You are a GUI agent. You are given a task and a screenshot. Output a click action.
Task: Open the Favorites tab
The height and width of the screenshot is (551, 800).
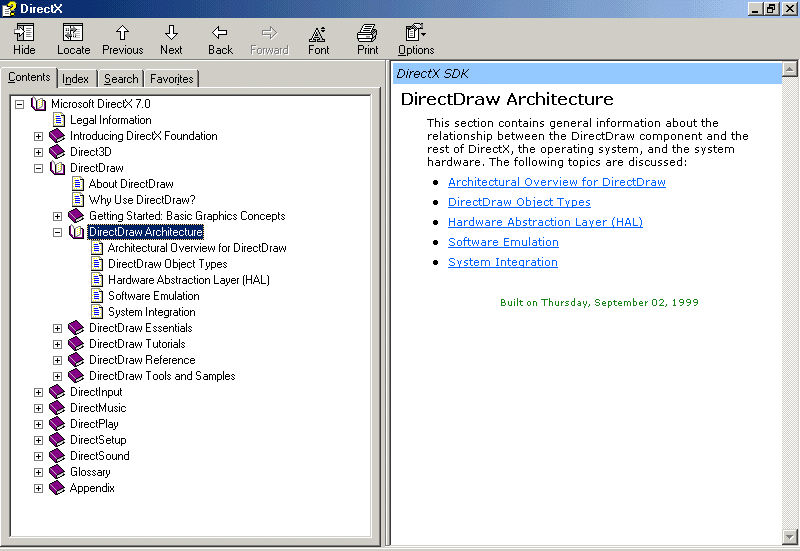pyautogui.click(x=171, y=79)
